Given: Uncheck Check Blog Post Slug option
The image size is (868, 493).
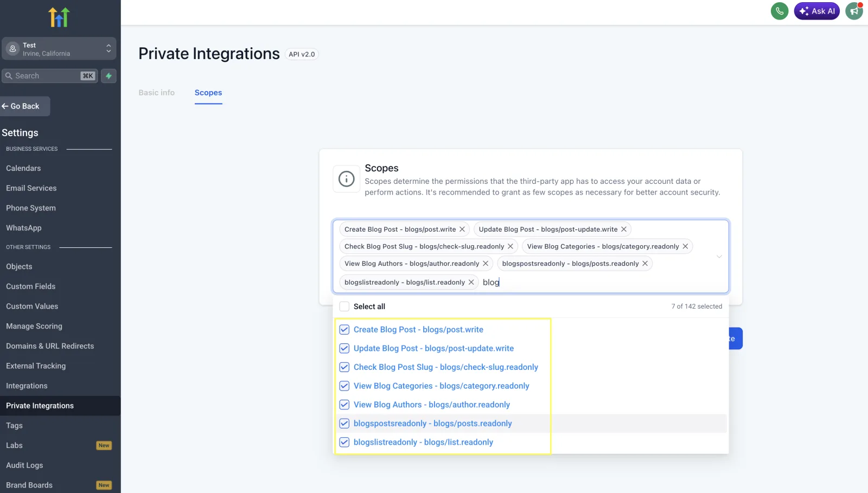Looking at the screenshot, I should click(344, 367).
